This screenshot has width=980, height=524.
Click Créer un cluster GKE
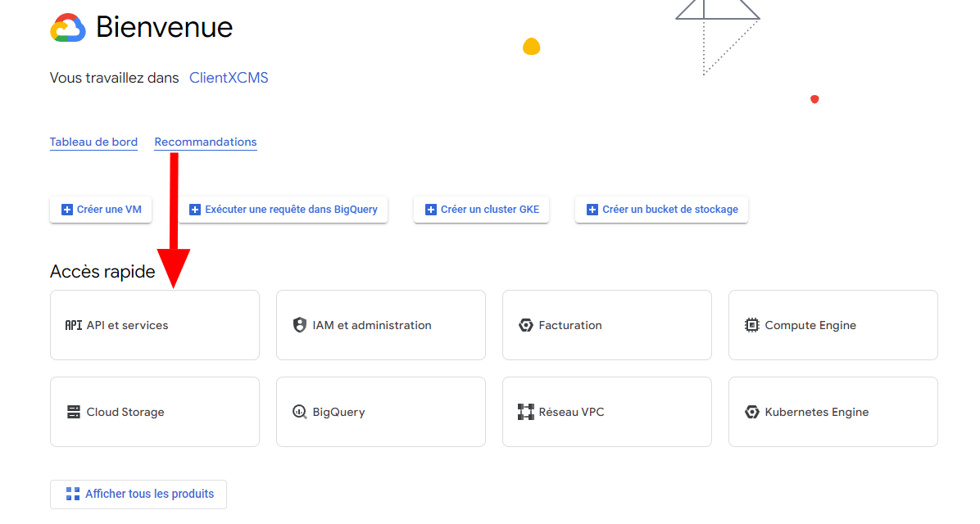click(481, 210)
